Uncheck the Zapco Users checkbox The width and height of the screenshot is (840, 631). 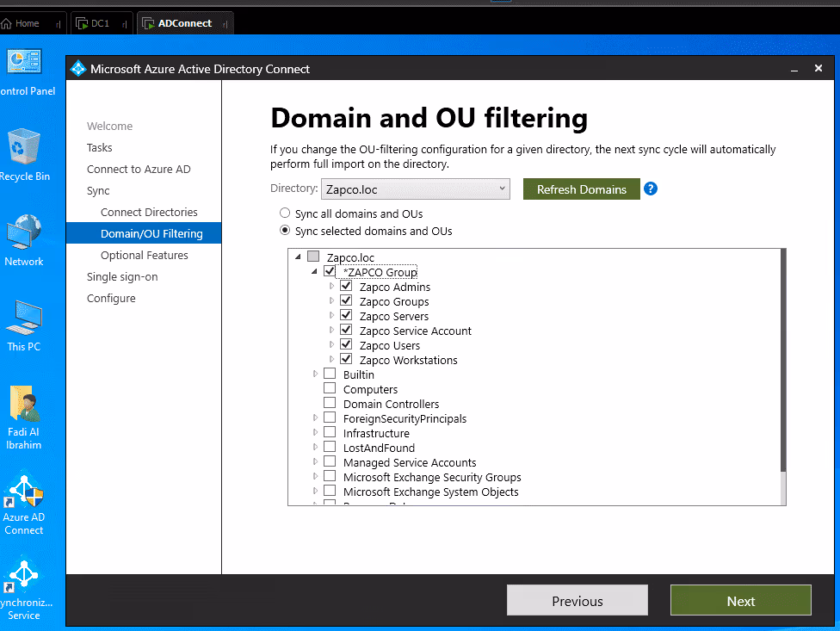(346, 344)
